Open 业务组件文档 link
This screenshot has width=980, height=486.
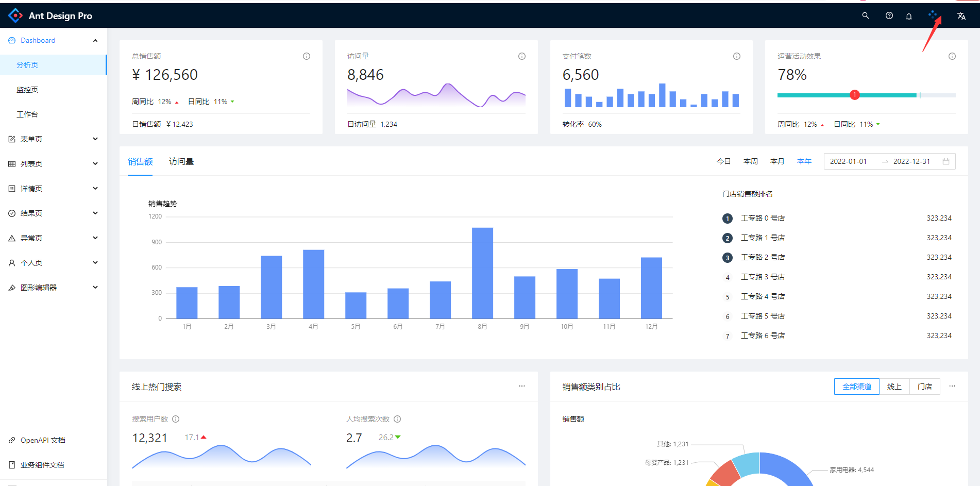[42, 465]
